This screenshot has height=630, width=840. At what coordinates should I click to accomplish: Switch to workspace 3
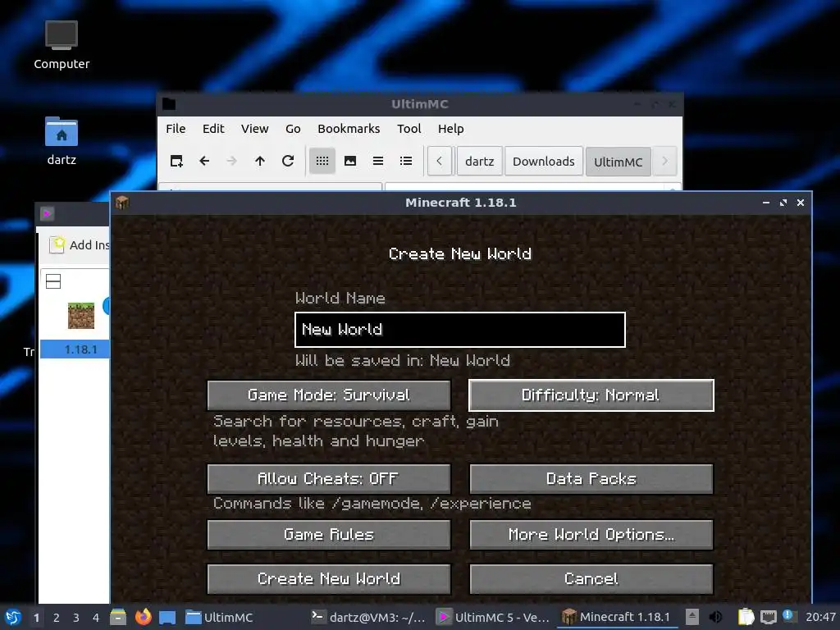pyautogui.click(x=76, y=618)
